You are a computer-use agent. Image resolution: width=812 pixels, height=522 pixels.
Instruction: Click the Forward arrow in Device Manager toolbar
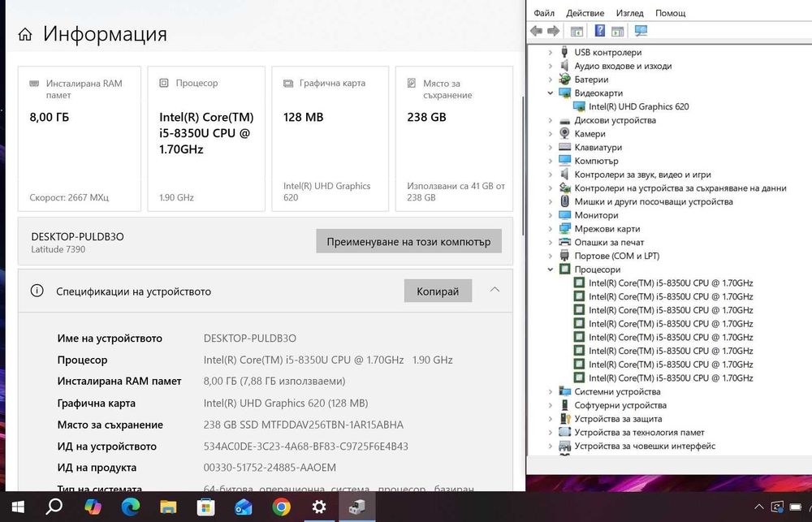click(554, 31)
